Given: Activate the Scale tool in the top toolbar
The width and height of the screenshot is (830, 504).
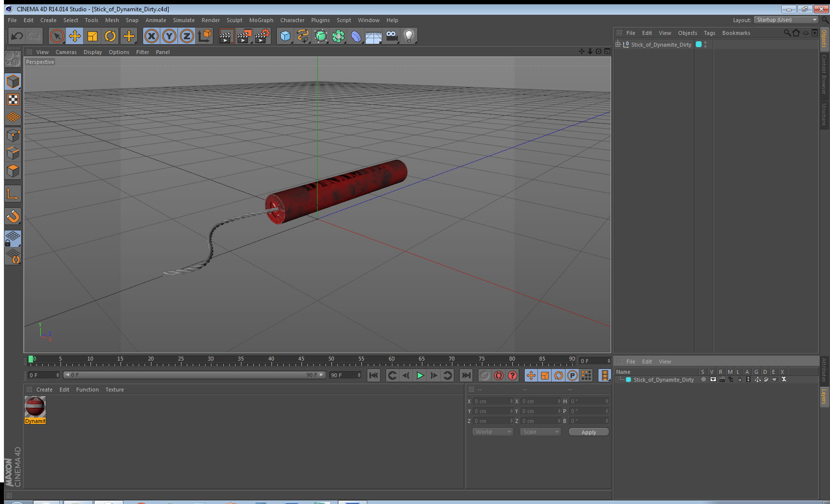Looking at the screenshot, I should pyautogui.click(x=92, y=36).
